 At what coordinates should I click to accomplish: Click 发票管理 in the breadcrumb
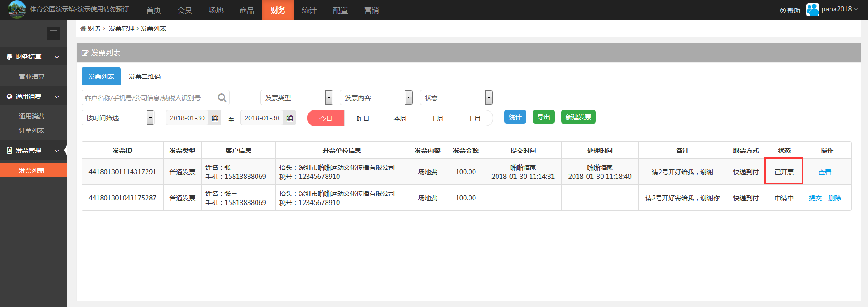tap(121, 28)
